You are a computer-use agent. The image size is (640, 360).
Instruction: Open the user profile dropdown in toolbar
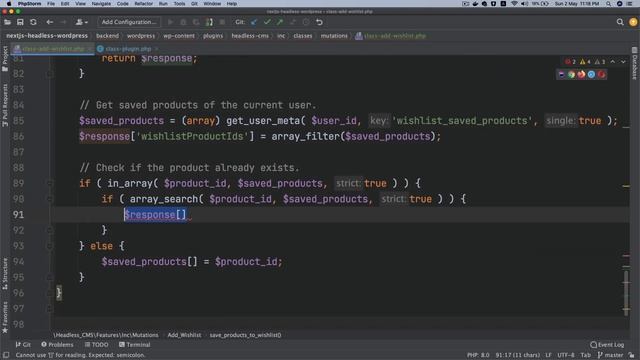81,22
